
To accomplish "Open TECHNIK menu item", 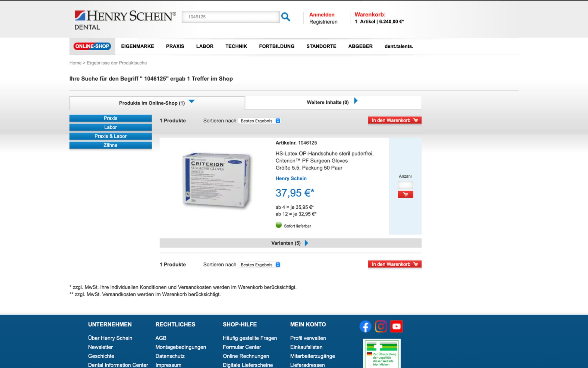I will [236, 46].
